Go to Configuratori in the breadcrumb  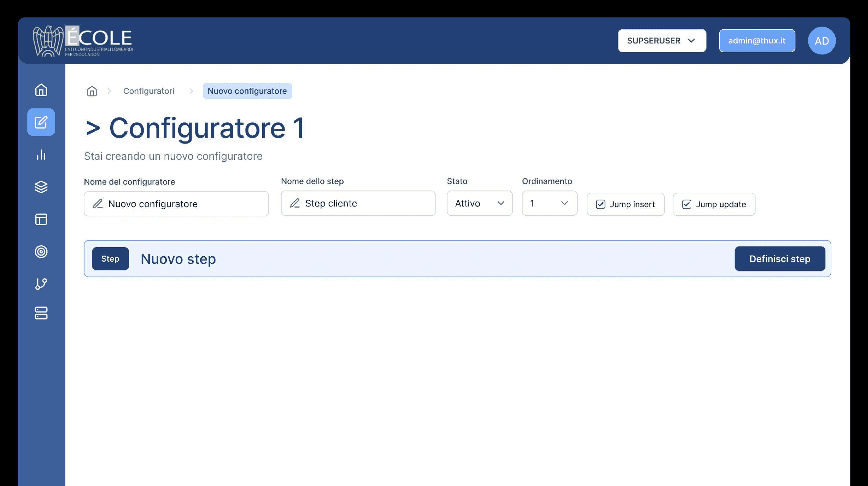tap(149, 91)
